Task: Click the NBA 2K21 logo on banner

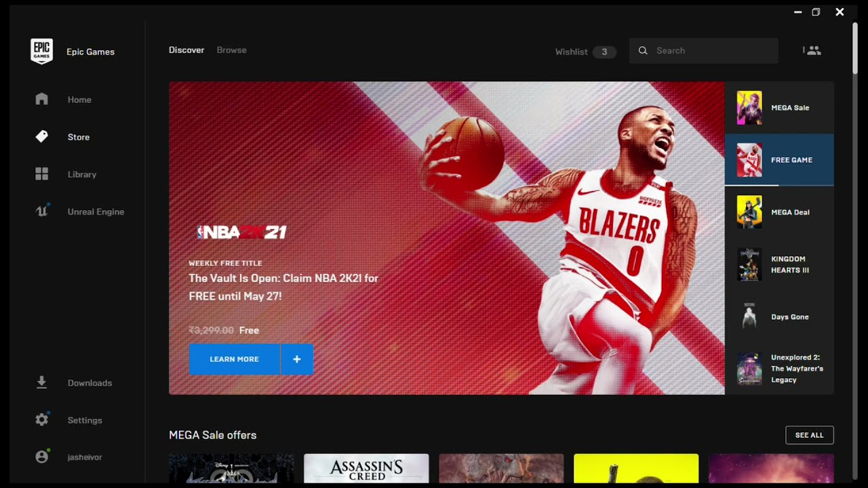Action: tap(241, 232)
